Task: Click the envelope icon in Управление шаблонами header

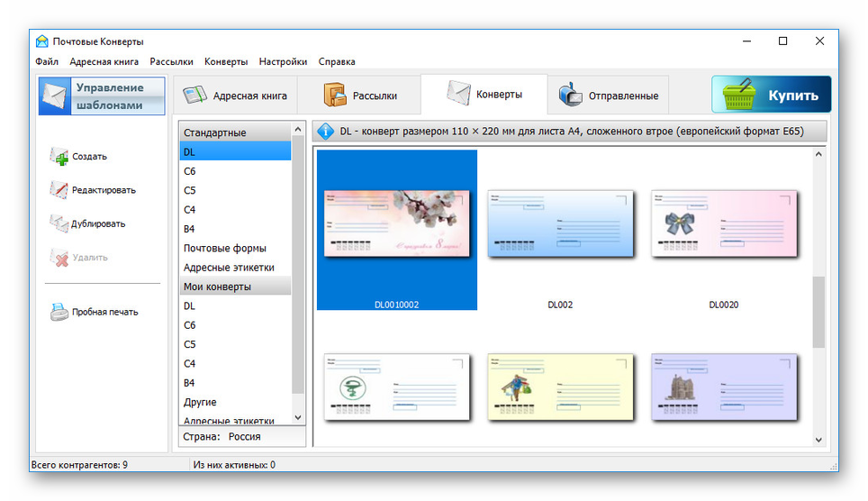Action: tap(55, 96)
